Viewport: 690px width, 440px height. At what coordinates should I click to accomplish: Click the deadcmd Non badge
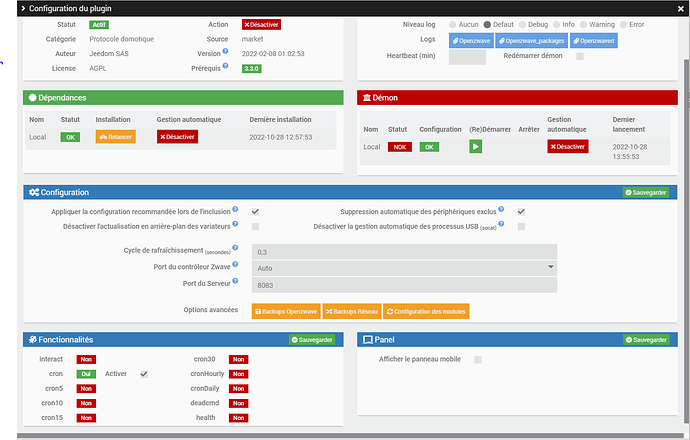tap(239, 403)
